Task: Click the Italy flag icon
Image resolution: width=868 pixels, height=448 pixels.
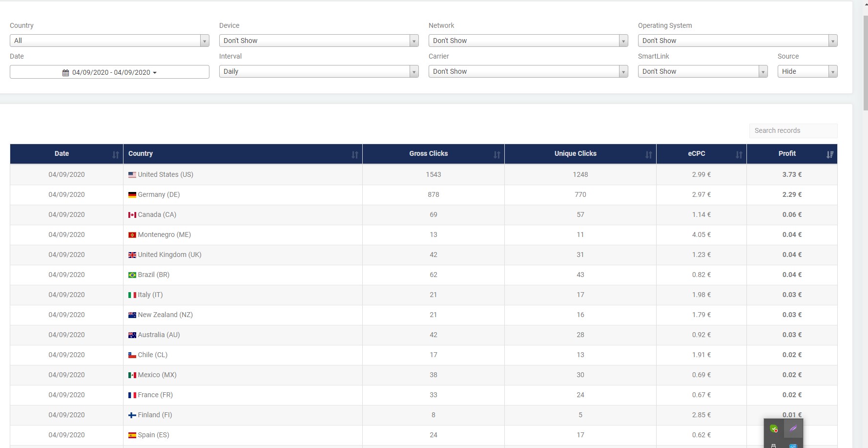Action: [x=132, y=295]
